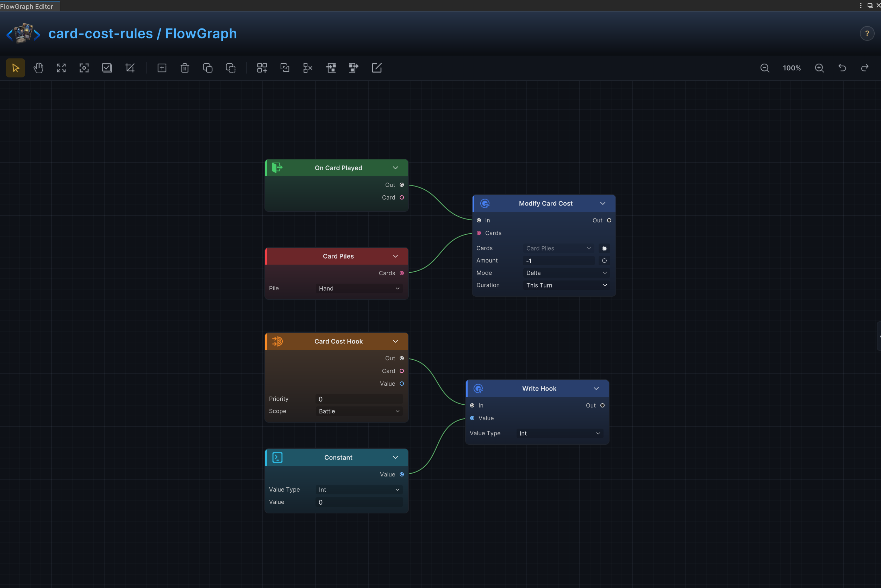
Task: Select the arrow pointer tool
Action: (15, 68)
